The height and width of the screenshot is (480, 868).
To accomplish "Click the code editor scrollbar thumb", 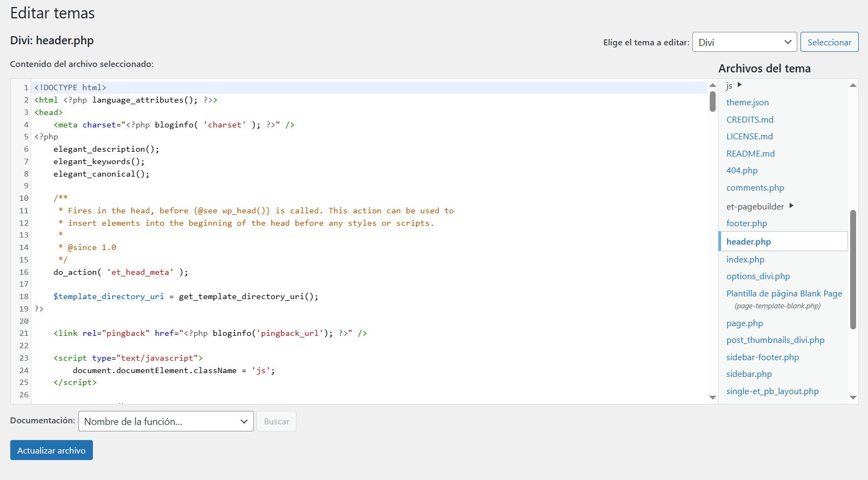I will click(712, 102).
